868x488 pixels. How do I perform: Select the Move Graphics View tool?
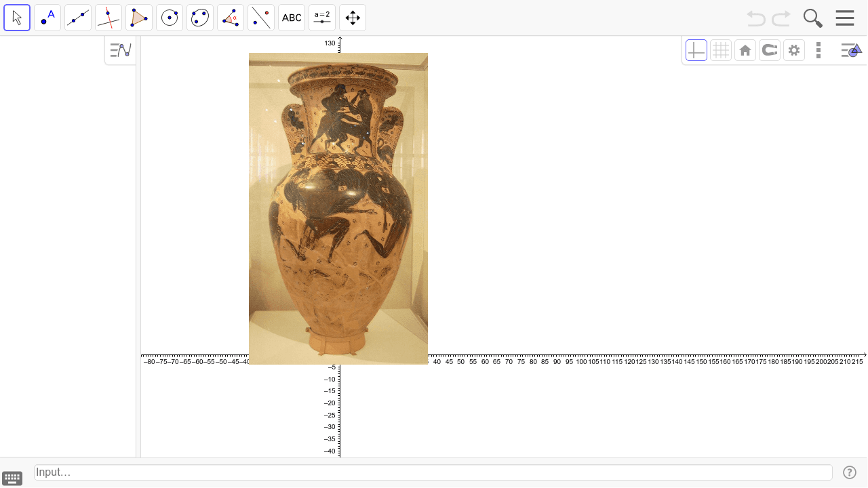353,18
